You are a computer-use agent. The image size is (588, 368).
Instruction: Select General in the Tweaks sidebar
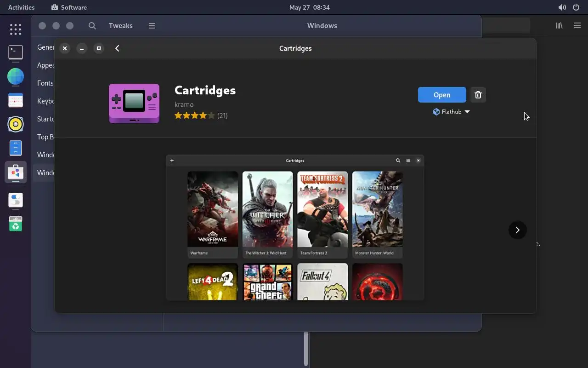[x=46, y=47]
